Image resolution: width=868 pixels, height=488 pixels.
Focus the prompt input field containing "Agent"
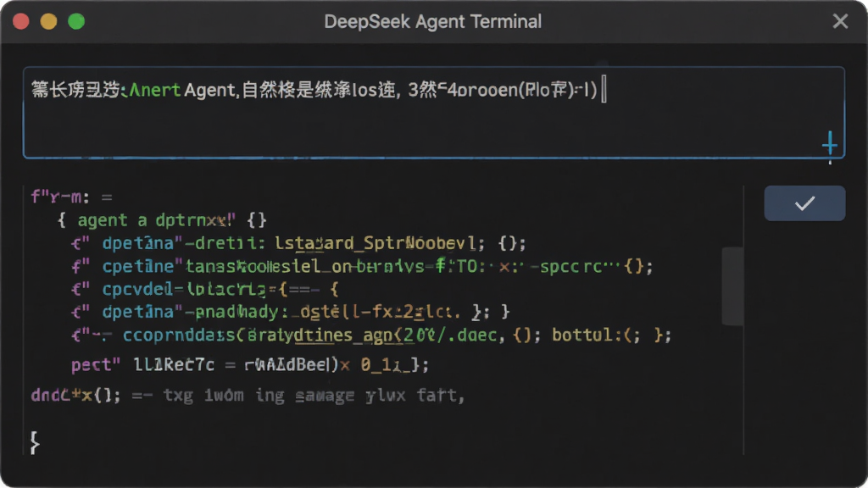[434, 113]
